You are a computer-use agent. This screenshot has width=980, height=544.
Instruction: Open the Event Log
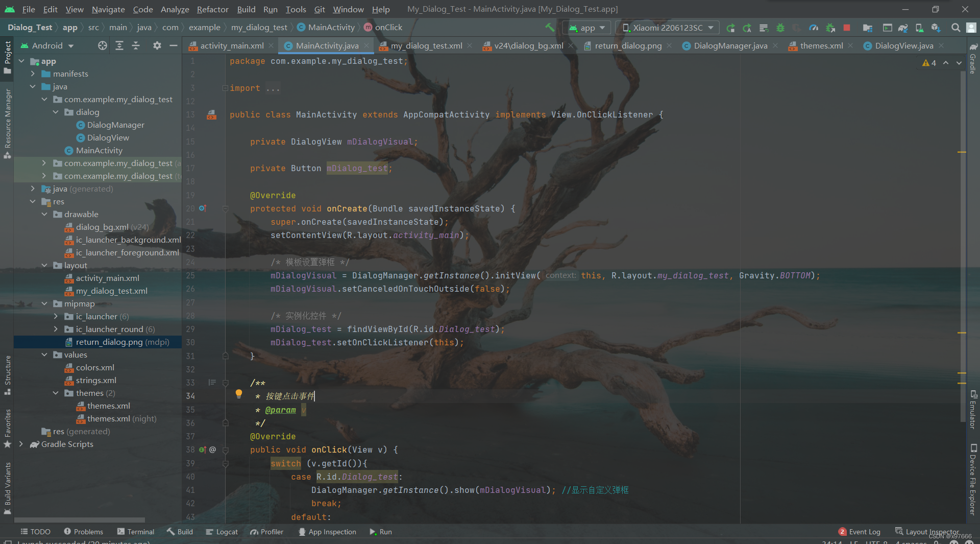click(859, 532)
